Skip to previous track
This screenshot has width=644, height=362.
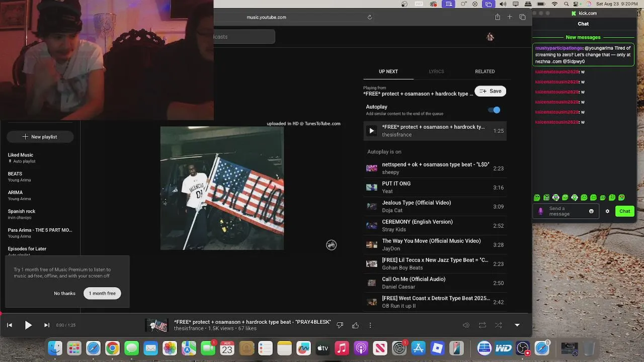tap(10, 325)
